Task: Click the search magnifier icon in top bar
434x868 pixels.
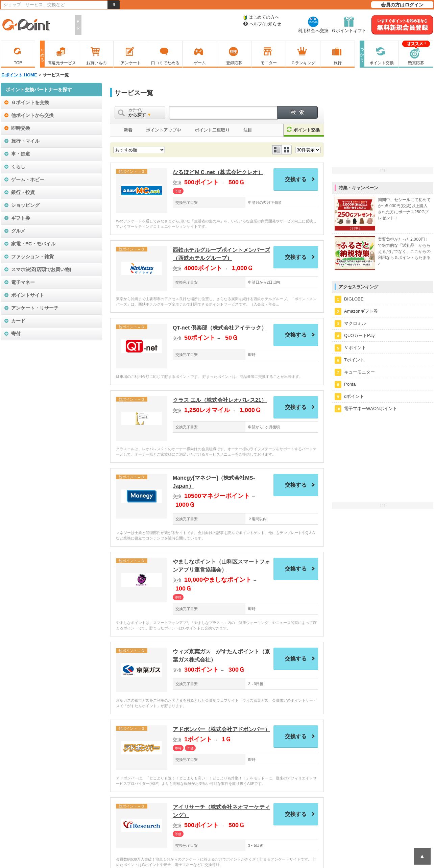Action: [x=114, y=5]
